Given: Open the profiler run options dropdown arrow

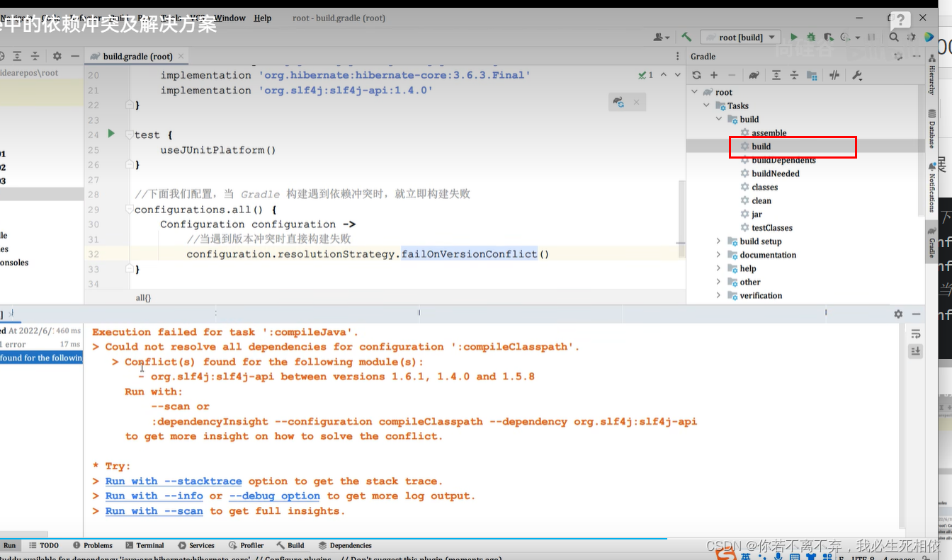Looking at the screenshot, I should (858, 38).
